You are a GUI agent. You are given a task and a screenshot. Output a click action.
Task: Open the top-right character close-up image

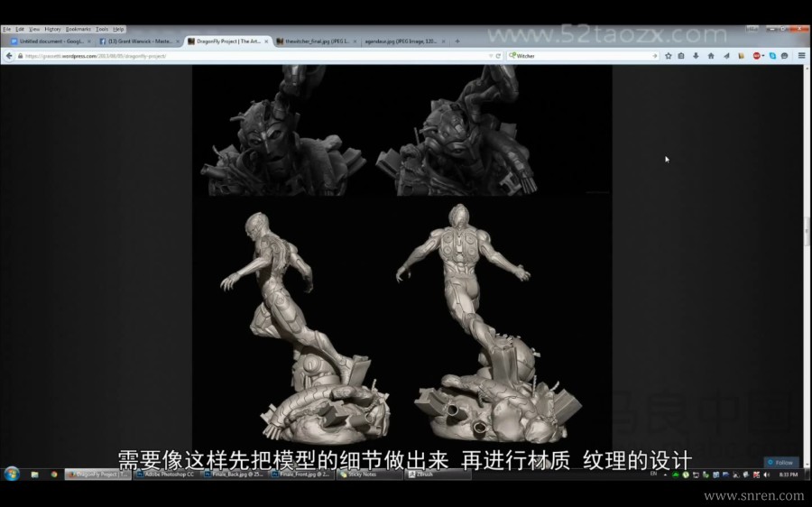pyautogui.click(x=458, y=131)
